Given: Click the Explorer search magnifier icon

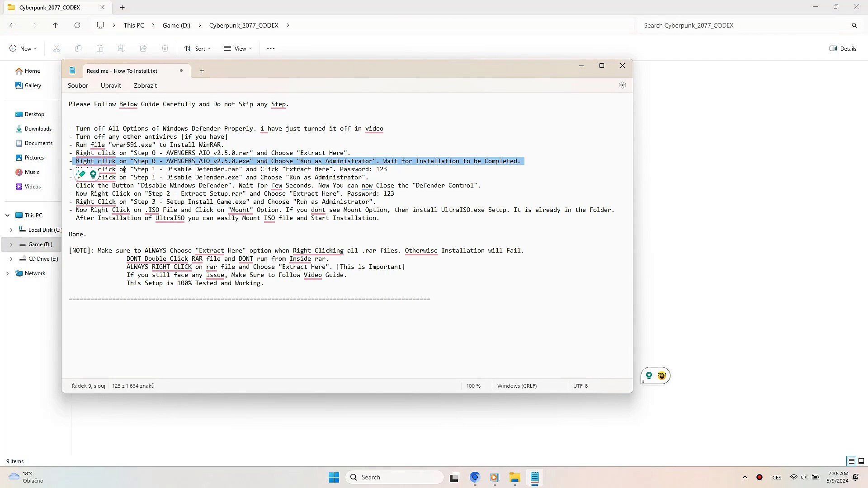Looking at the screenshot, I should (x=854, y=25).
